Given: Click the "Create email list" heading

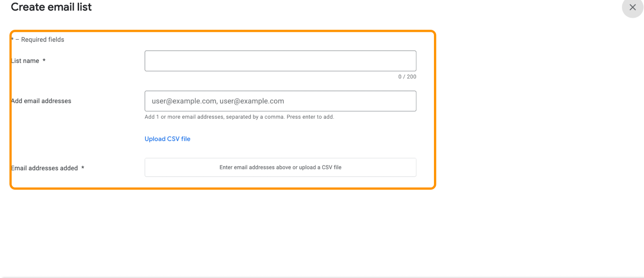Looking at the screenshot, I should (51, 7).
